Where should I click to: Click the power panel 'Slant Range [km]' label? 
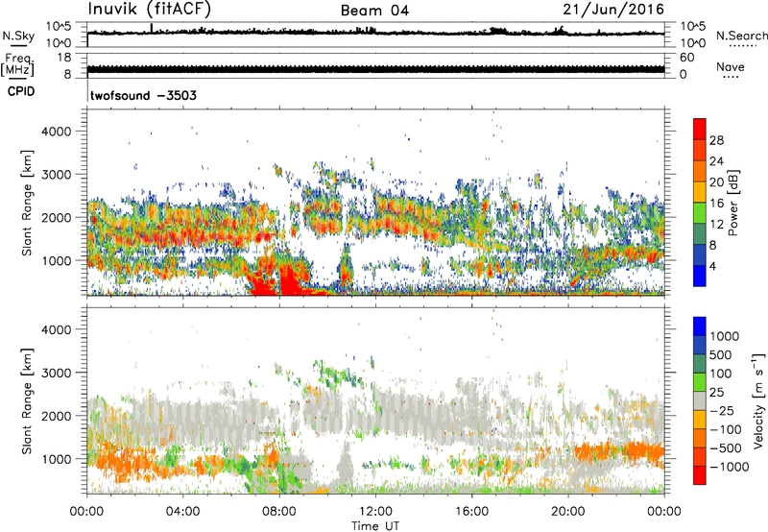pyautogui.click(x=27, y=203)
